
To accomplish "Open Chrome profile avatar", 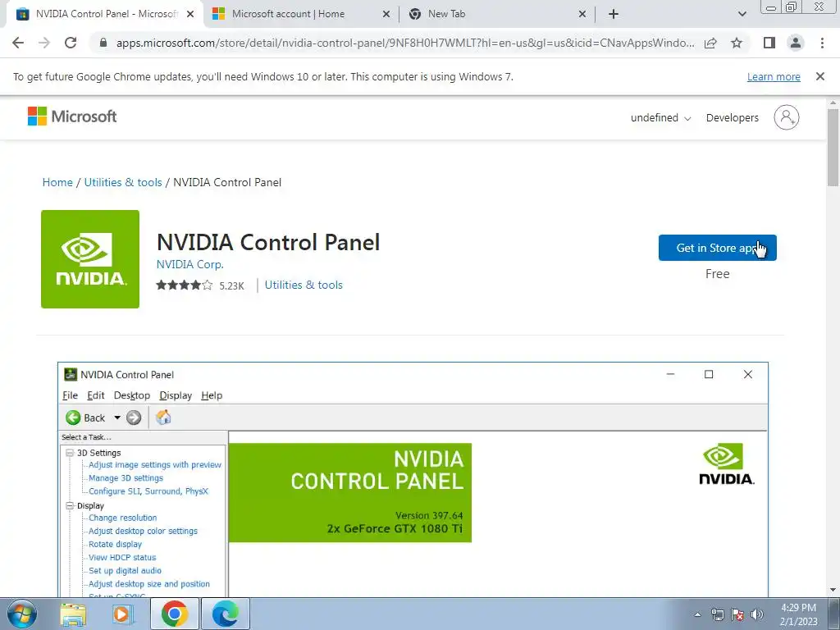I will pyautogui.click(x=796, y=43).
